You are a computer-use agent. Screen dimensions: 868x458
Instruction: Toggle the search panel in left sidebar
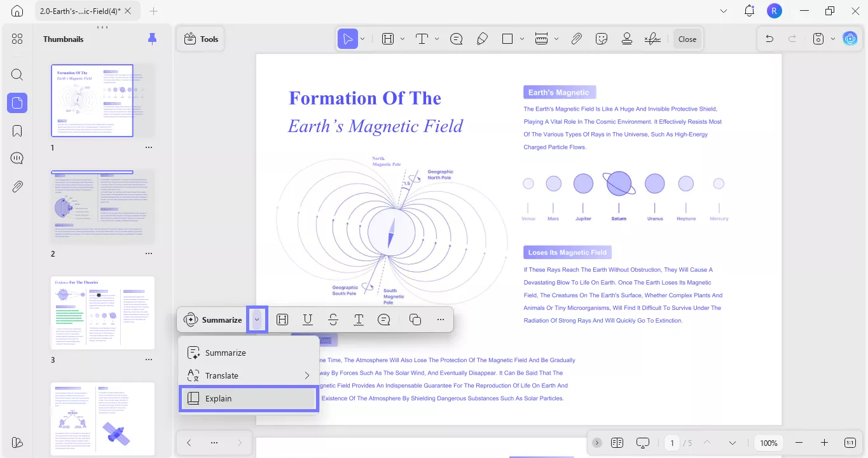tap(17, 75)
